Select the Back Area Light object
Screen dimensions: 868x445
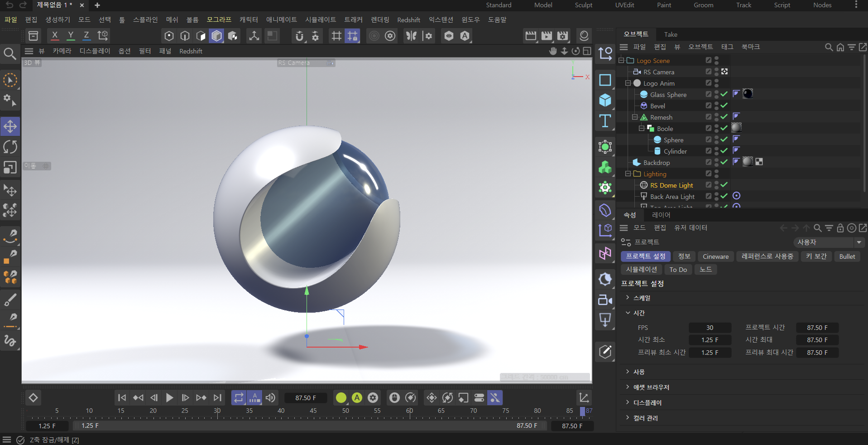pos(672,197)
